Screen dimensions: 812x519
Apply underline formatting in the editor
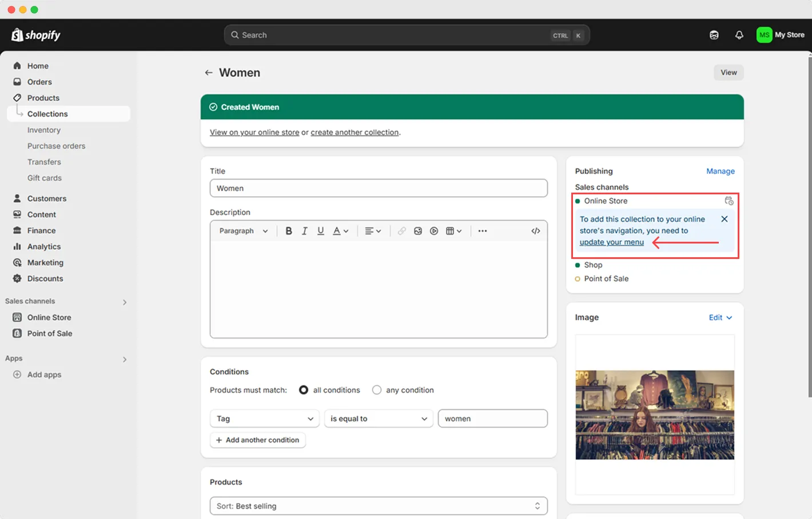pyautogui.click(x=321, y=230)
